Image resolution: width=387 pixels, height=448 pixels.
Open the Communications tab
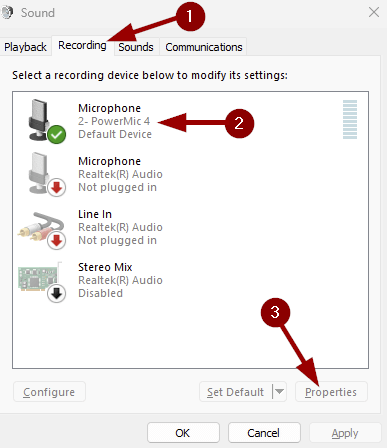(x=204, y=47)
